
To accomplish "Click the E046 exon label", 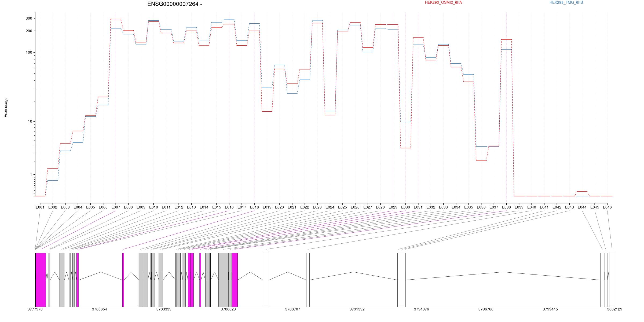I will 607,207.
